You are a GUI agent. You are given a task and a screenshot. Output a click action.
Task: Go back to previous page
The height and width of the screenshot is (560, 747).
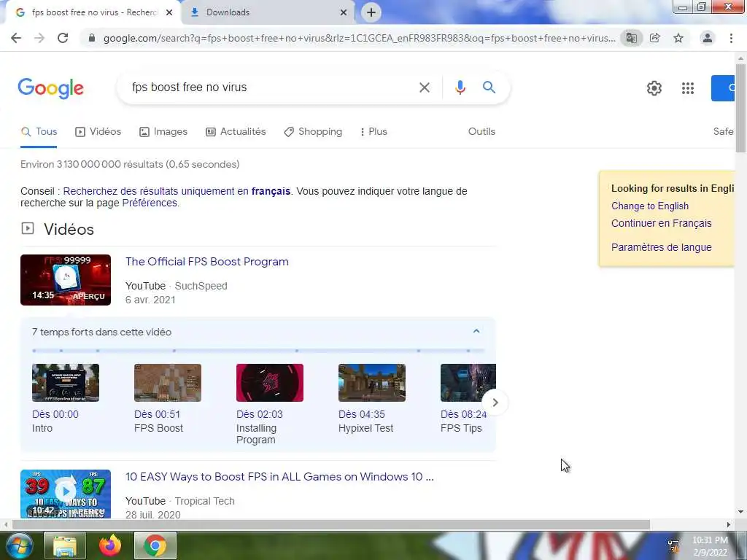point(16,38)
